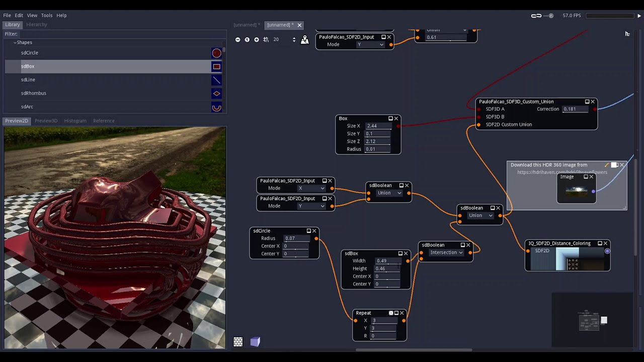Screen dimensions: 644x362
Task: Toggle grid snapping in graph toolbar
Action: tap(266, 40)
